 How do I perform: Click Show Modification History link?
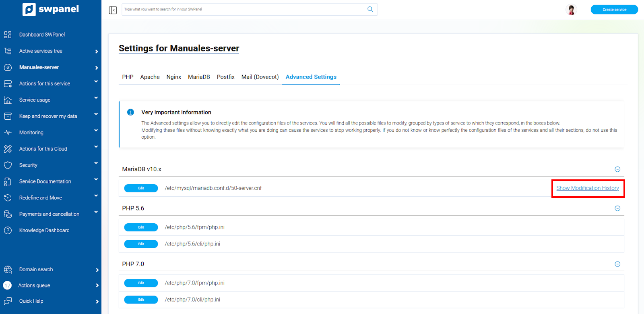tap(587, 188)
